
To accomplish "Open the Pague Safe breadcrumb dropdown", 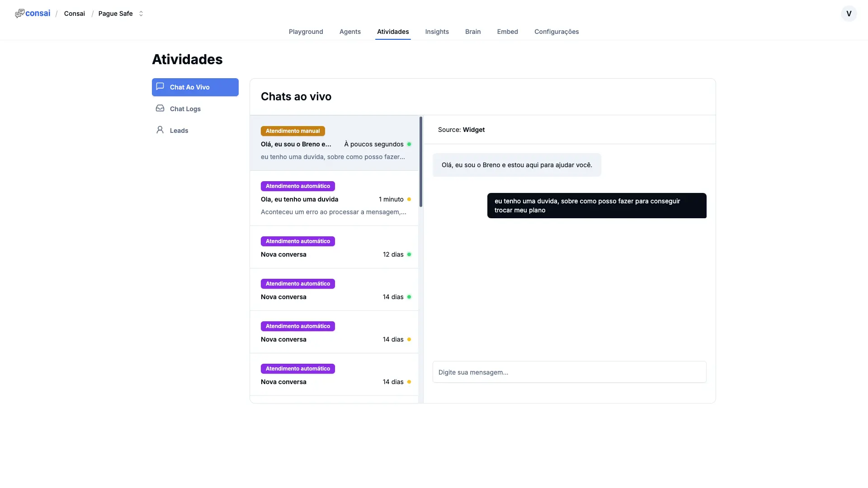I will [x=116, y=14].
